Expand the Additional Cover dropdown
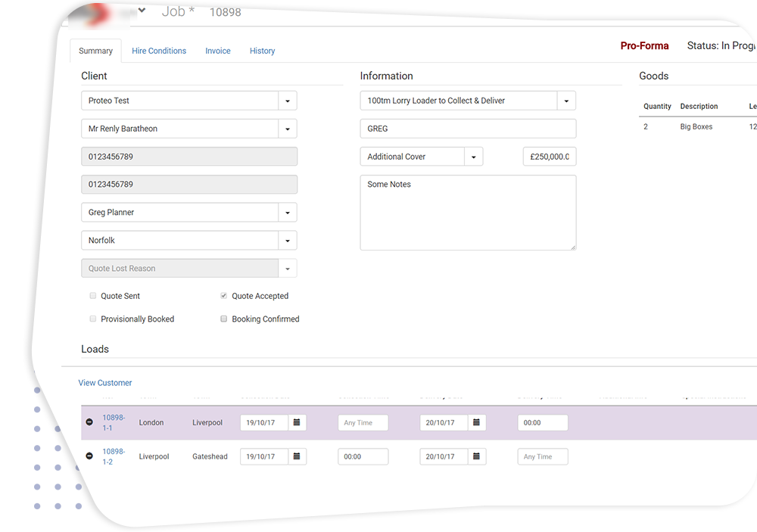The width and height of the screenshot is (757, 532). point(475,156)
